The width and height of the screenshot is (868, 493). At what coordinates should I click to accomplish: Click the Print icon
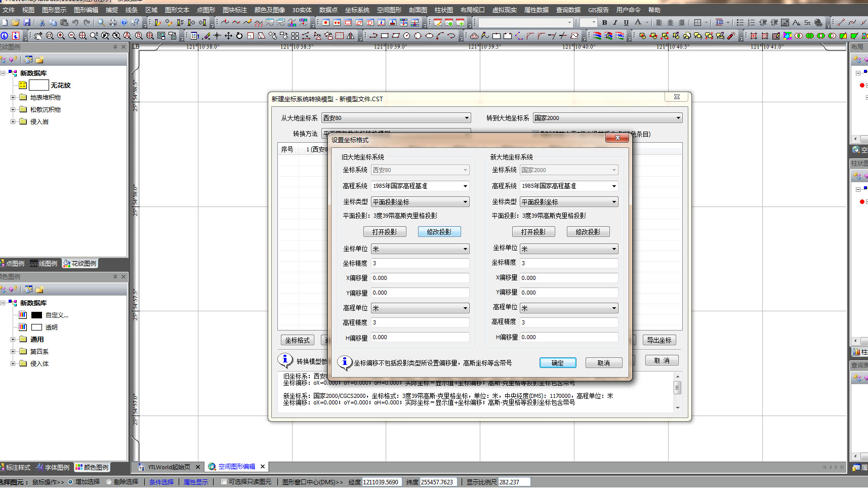113,22
